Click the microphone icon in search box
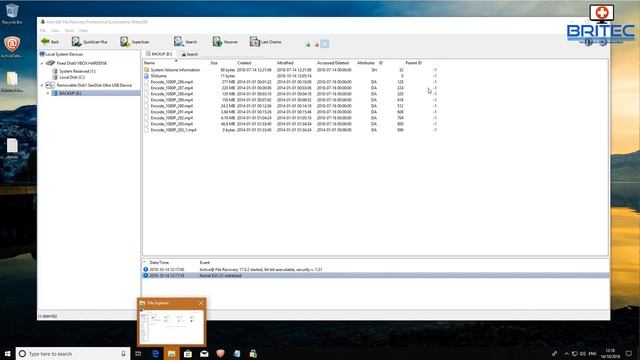 (123, 354)
